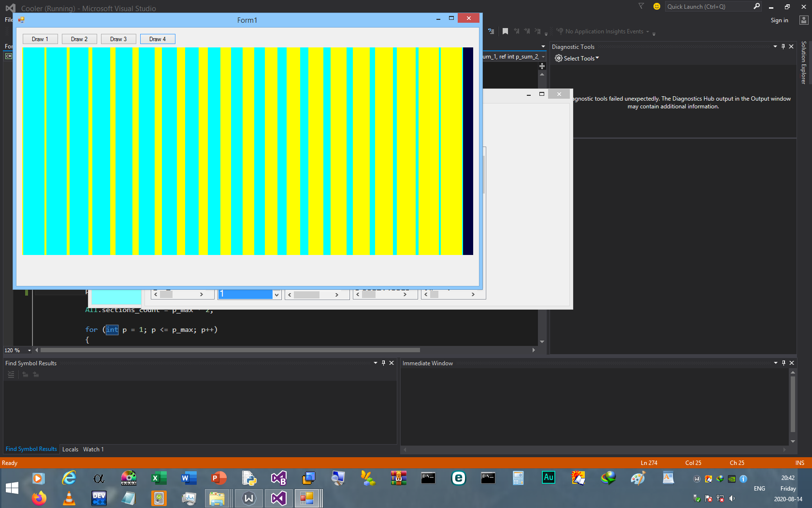This screenshot has width=812, height=508.
Task: Click the Immediate Window vertical scrollbar
Action: (793, 404)
